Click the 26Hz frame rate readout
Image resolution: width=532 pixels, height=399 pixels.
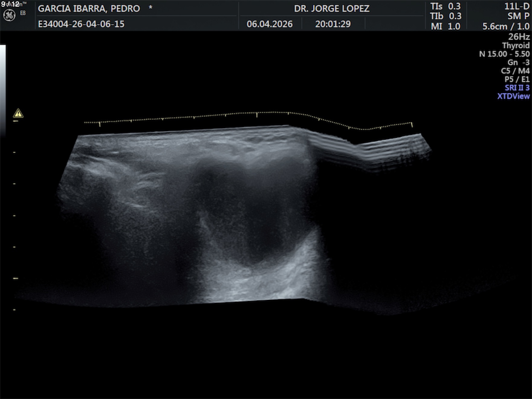[x=519, y=37]
